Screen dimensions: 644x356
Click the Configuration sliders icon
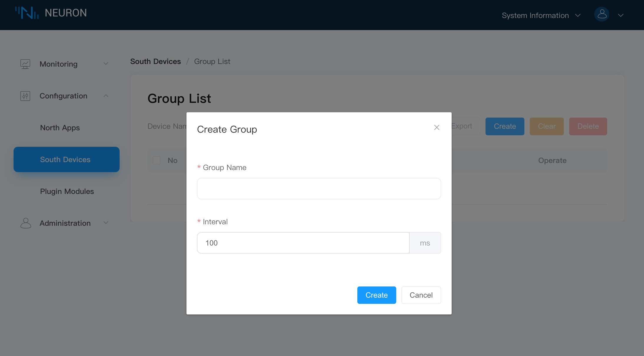[x=25, y=96]
